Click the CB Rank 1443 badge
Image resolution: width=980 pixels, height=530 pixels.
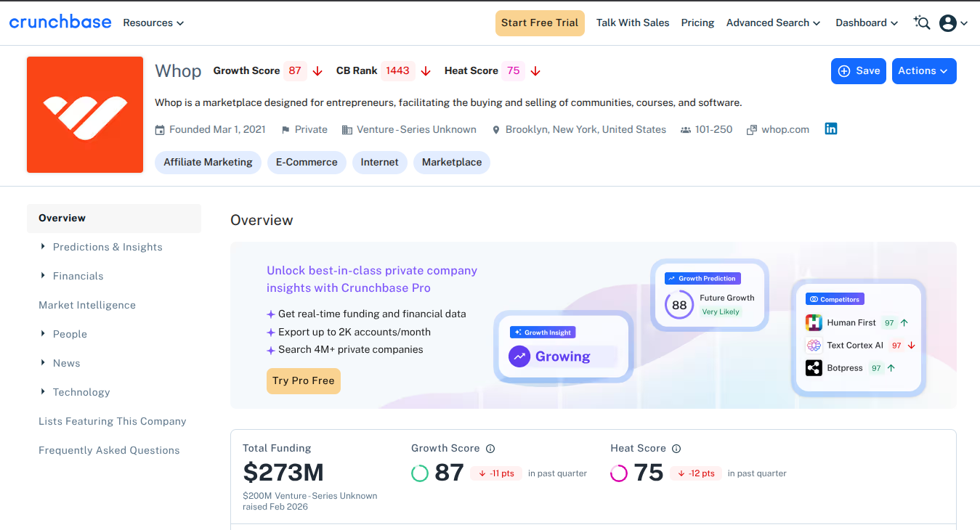click(398, 71)
